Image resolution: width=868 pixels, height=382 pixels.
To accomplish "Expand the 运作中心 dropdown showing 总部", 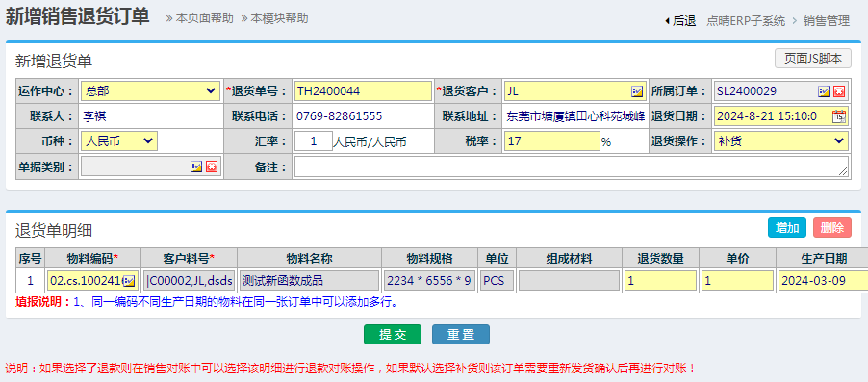I will click(x=150, y=90).
